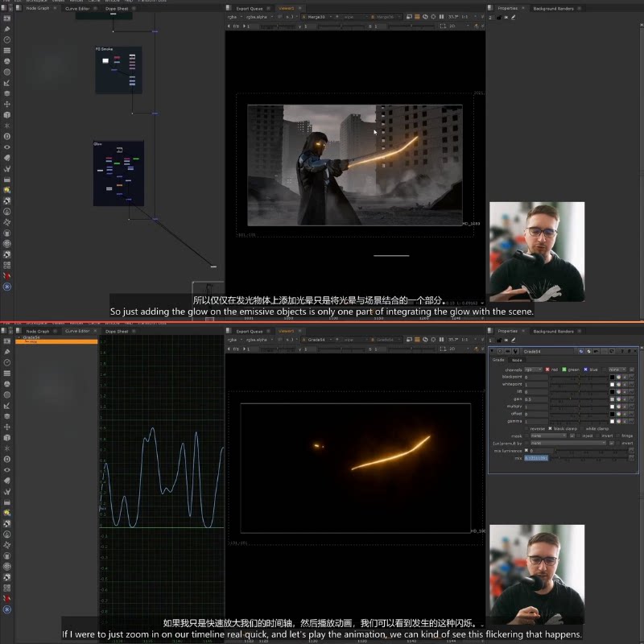This screenshot has width=644, height=644.
Task: Open mask none dropdown
Action: pyautogui.click(x=548, y=436)
